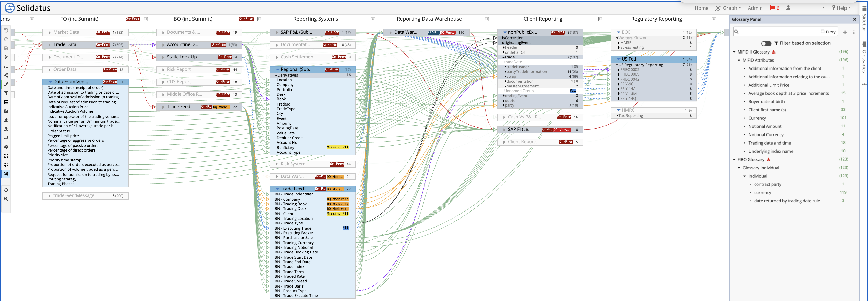This screenshot has height=301, width=868.
Task: Click the On-Prem tag on Static Look Up
Action: [225, 57]
